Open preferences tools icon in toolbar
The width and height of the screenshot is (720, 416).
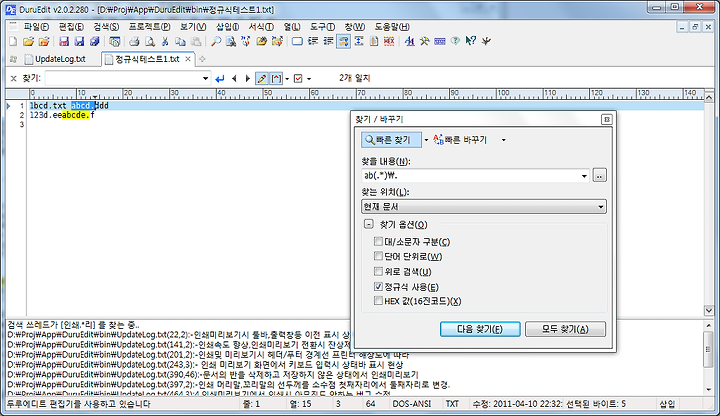tap(424, 41)
